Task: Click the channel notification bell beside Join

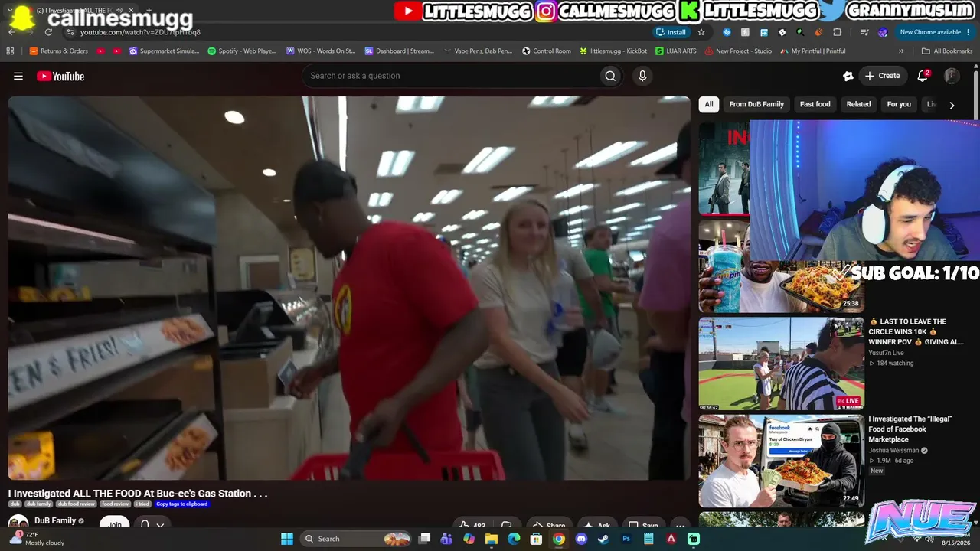Action: pos(145,525)
